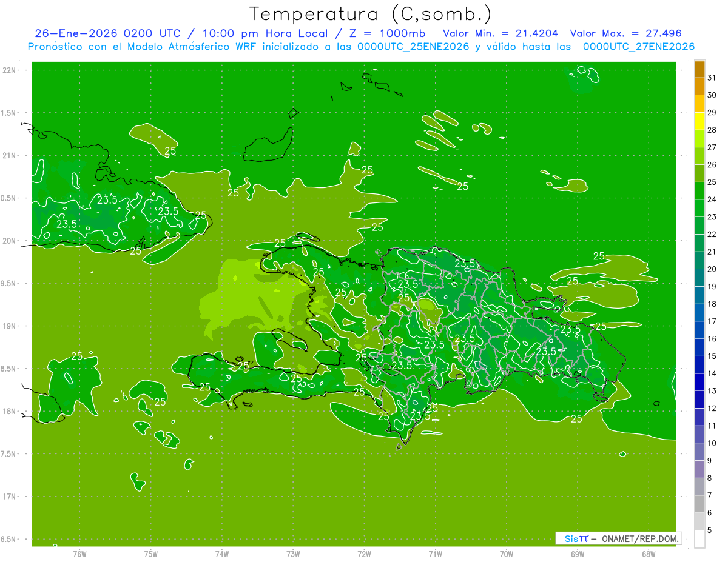Click color scale label "26"
The height and width of the screenshot is (562, 728).
click(x=712, y=165)
